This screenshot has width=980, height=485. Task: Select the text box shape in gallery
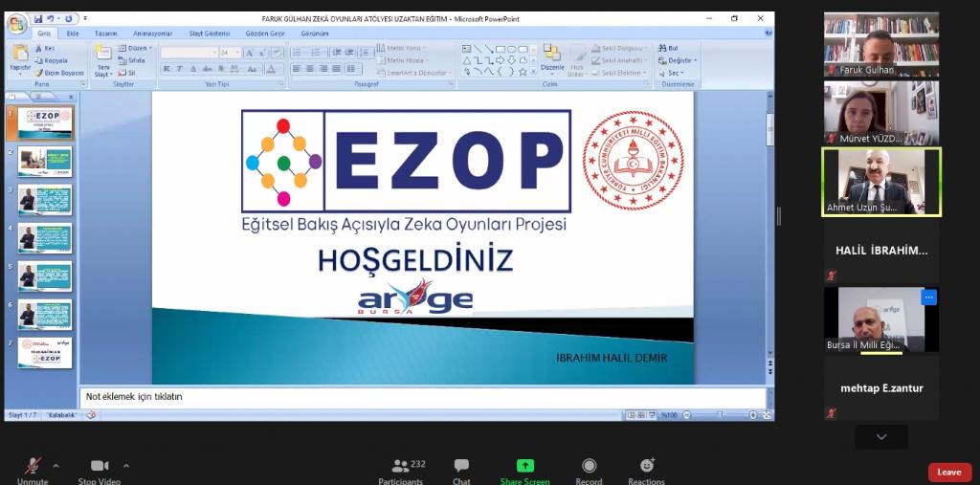point(466,49)
